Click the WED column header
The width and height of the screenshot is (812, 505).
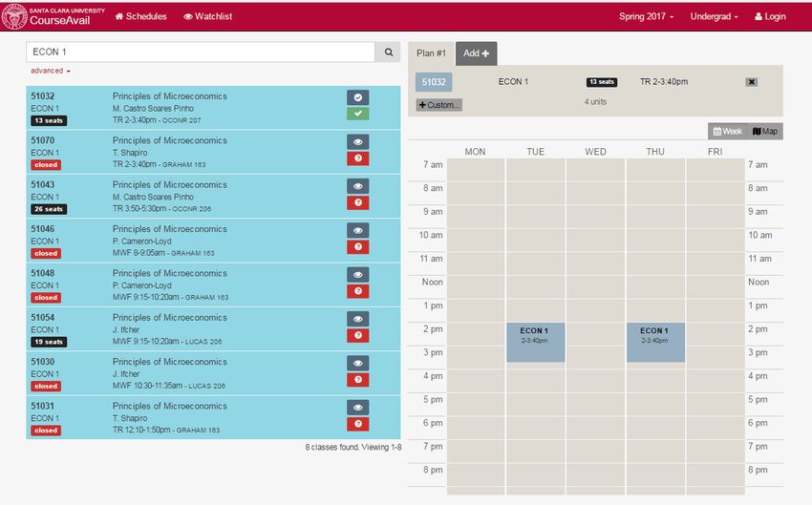click(595, 152)
